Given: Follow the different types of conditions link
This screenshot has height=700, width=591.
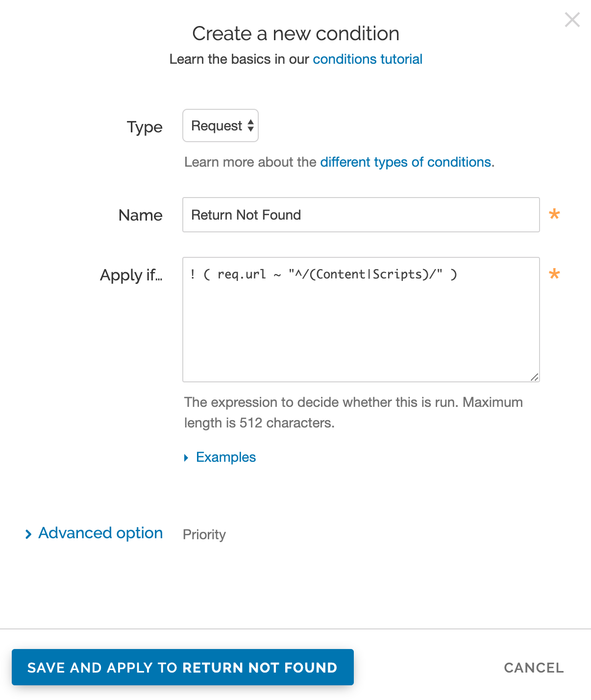Looking at the screenshot, I should click(x=406, y=162).
